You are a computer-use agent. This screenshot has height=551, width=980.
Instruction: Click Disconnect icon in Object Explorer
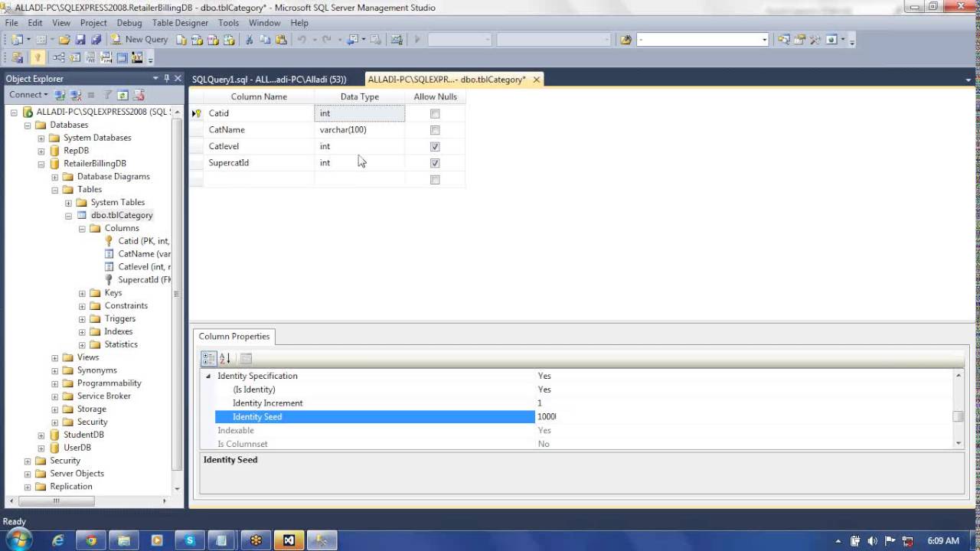click(x=76, y=95)
